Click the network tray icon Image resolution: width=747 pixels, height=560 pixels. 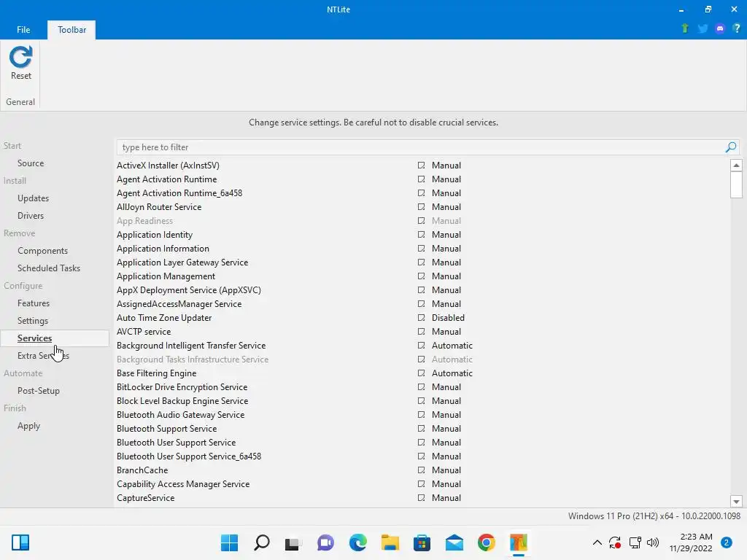(635, 542)
